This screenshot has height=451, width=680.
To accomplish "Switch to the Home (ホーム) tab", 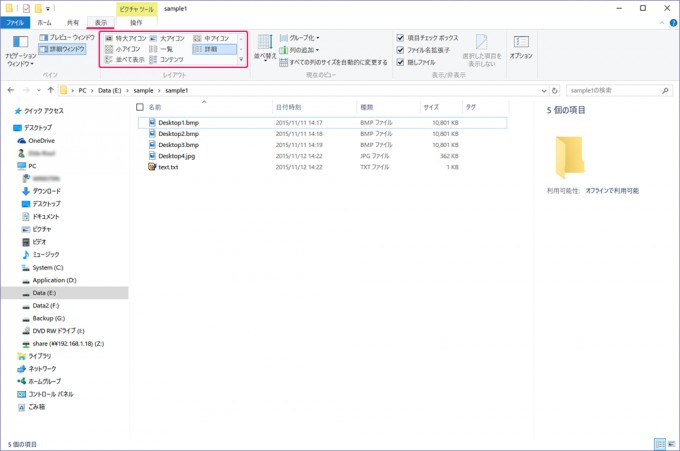I will tap(44, 23).
